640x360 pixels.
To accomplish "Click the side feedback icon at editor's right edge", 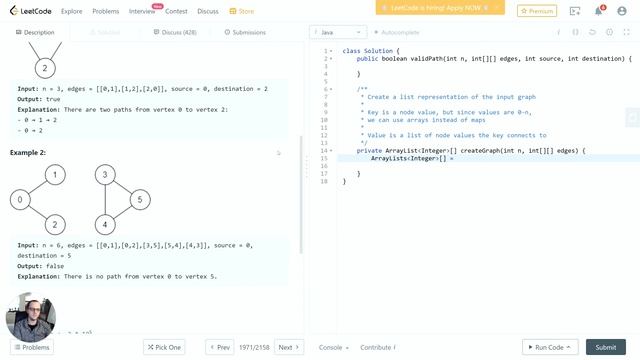I will coord(633,118).
